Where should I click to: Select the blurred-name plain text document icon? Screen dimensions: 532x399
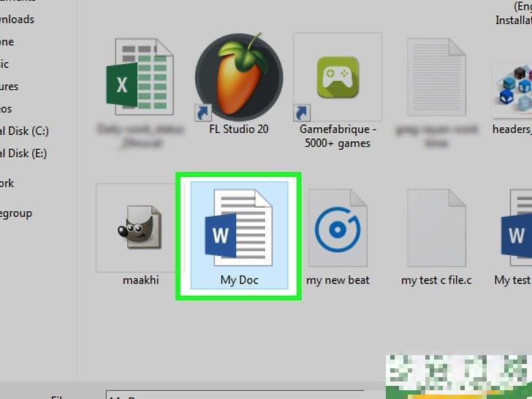coord(436,77)
